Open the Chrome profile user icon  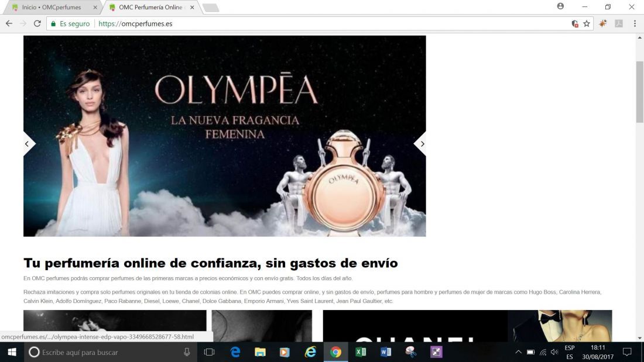[x=561, y=6]
